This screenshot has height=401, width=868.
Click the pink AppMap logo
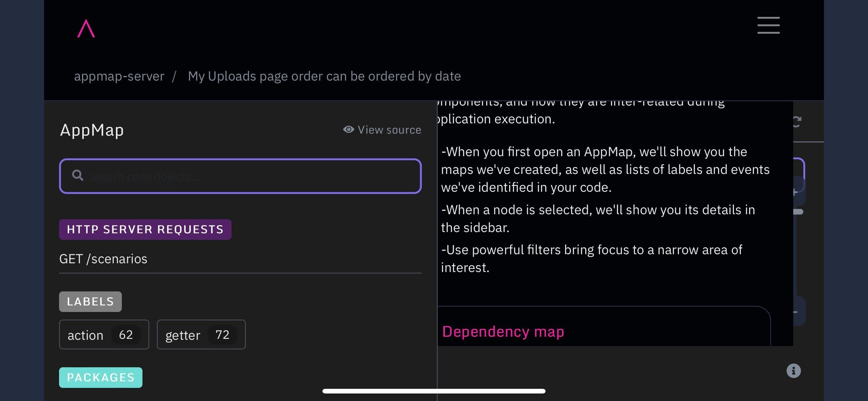coord(86,28)
